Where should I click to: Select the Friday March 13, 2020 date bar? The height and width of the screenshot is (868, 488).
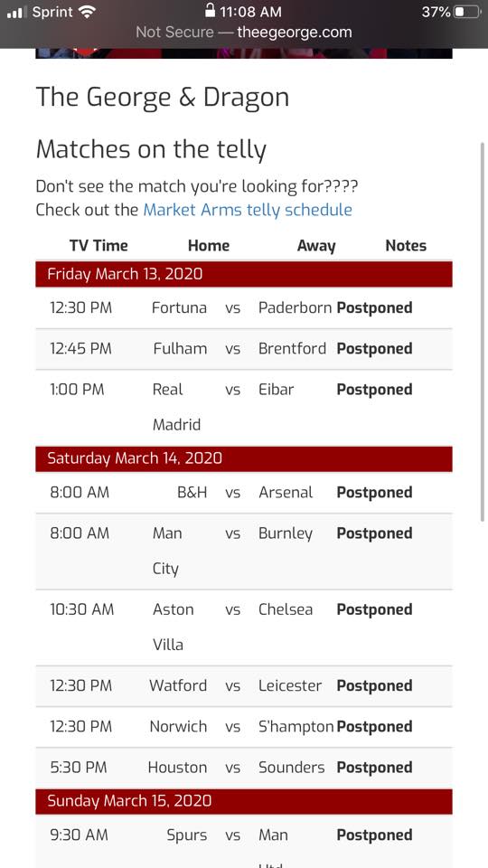point(244,274)
